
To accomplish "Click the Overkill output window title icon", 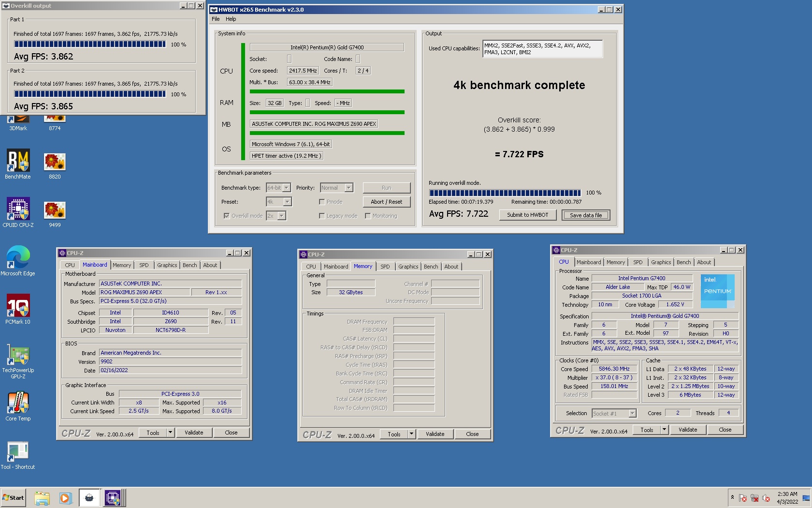I will coord(6,6).
